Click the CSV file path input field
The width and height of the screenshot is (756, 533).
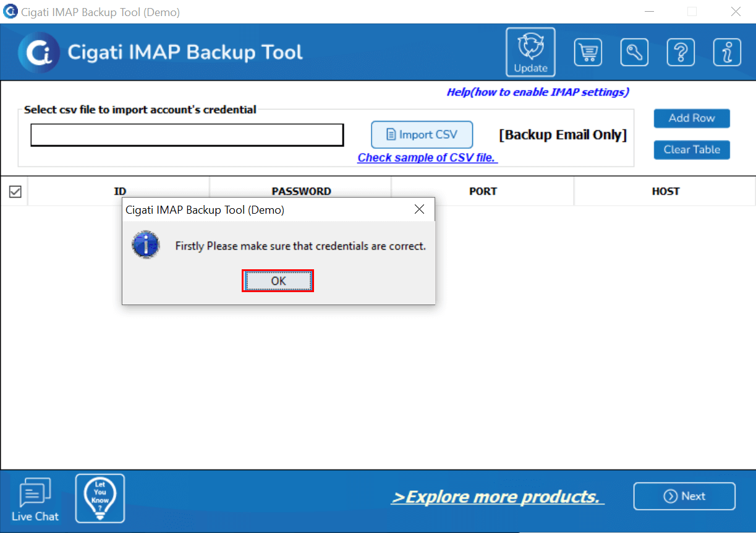point(187,135)
